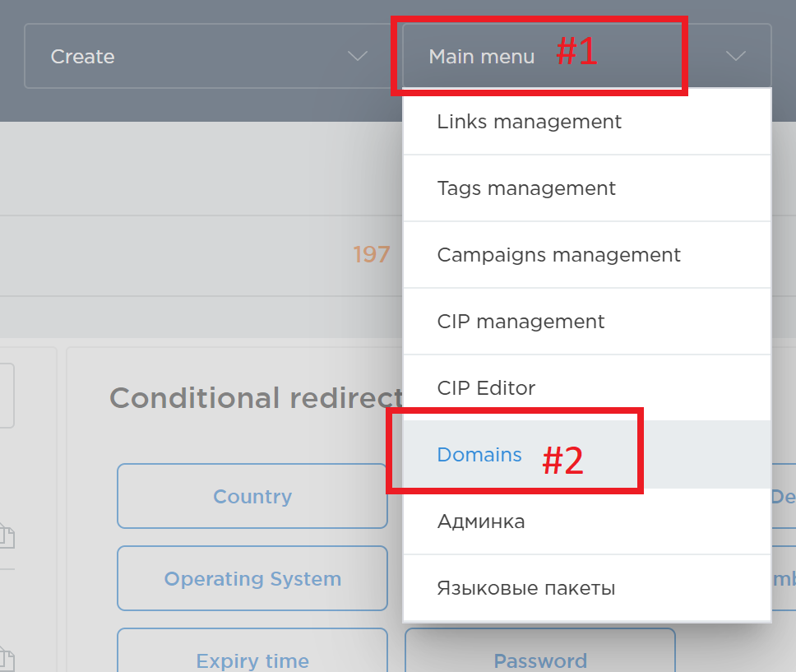Open the Админка menu item
This screenshot has width=796, height=672.
click(x=587, y=521)
